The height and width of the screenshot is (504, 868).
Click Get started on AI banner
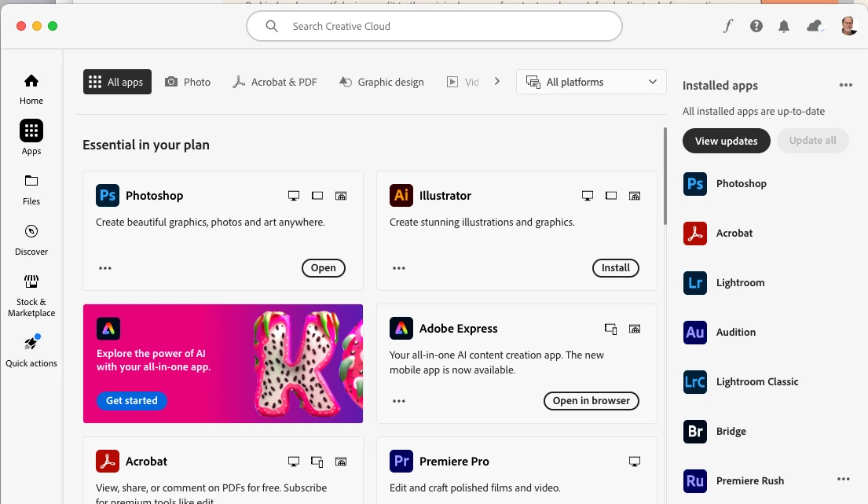point(132,400)
